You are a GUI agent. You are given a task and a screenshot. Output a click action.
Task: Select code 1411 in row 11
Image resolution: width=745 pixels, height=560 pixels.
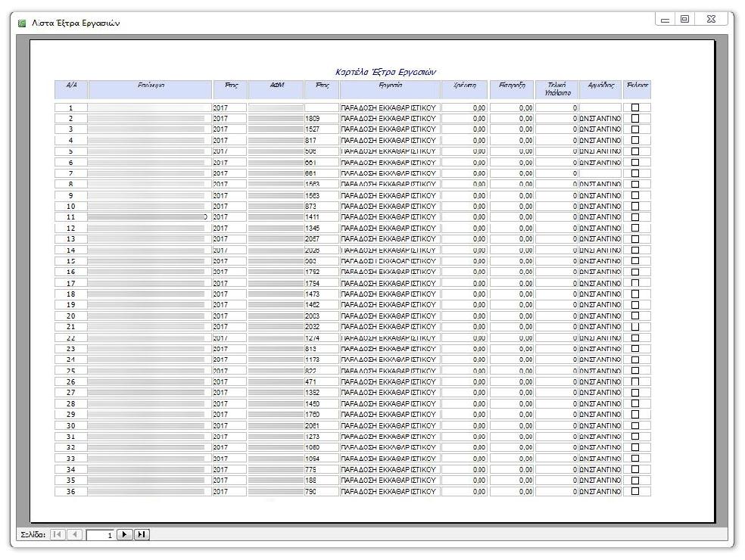tap(312, 217)
